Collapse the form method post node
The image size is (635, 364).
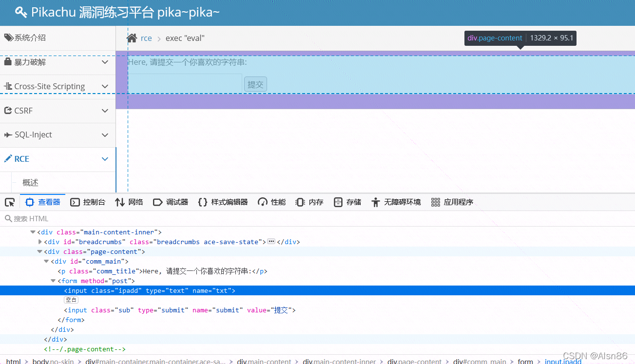tap(53, 281)
